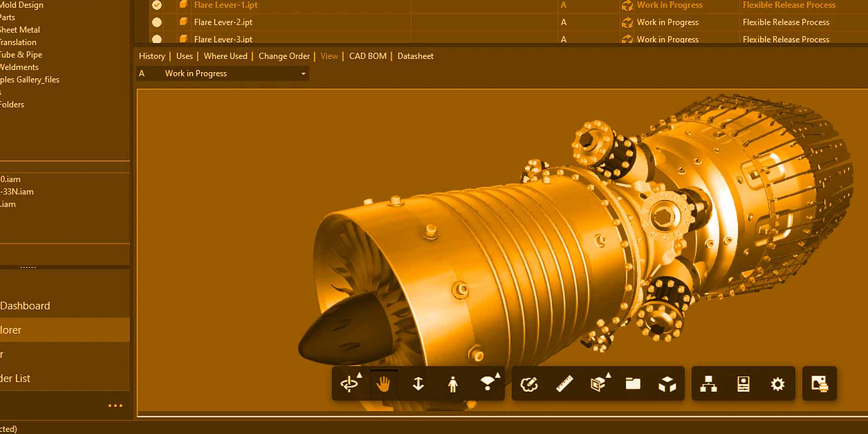Image resolution: width=868 pixels, height=434 pixels.
Task: Open the Model Structure hierarchy icon
Action: click(x=708, y=384)
